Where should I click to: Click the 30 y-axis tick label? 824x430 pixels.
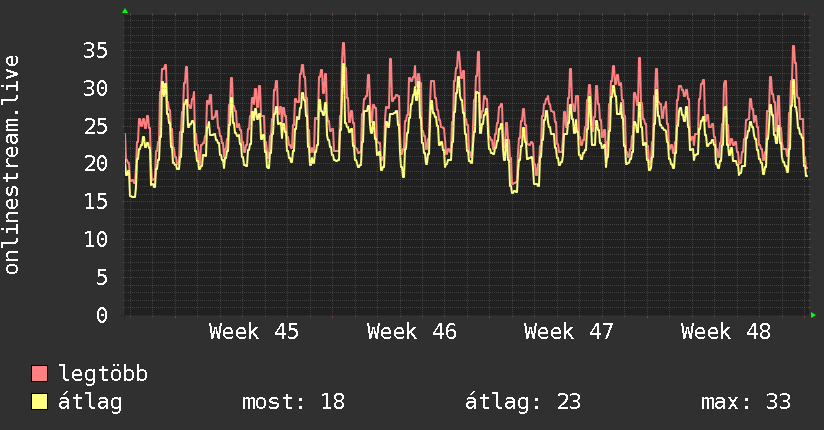coord(95,88)
